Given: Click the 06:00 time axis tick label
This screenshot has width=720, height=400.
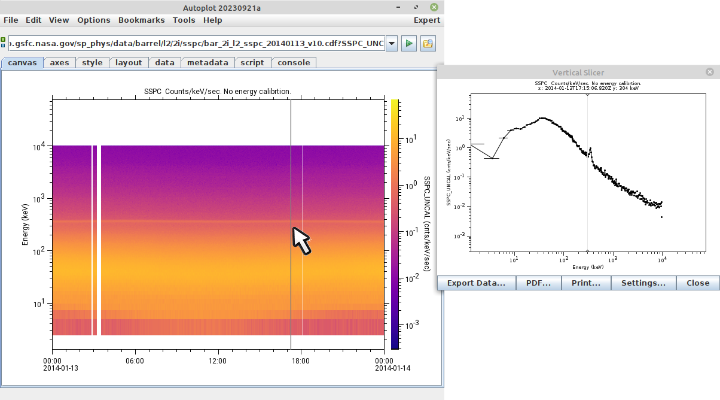Looking at the screenshot, I should (135, 361).
